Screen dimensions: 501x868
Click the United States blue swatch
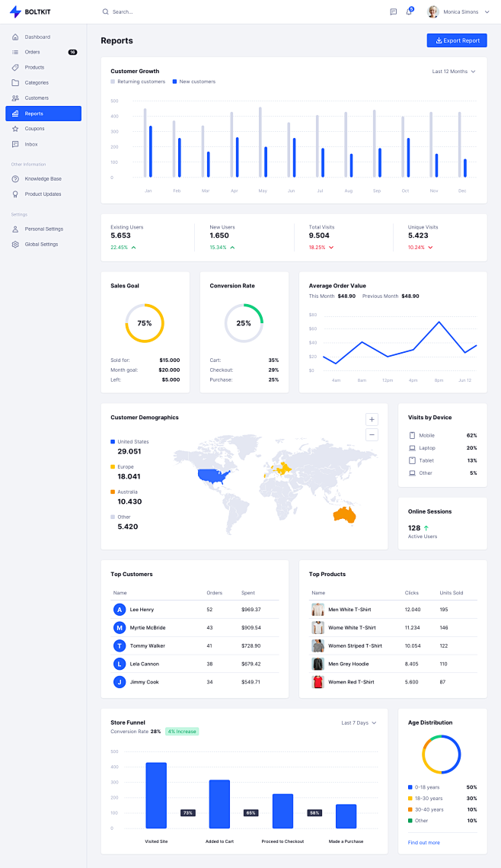113,442
